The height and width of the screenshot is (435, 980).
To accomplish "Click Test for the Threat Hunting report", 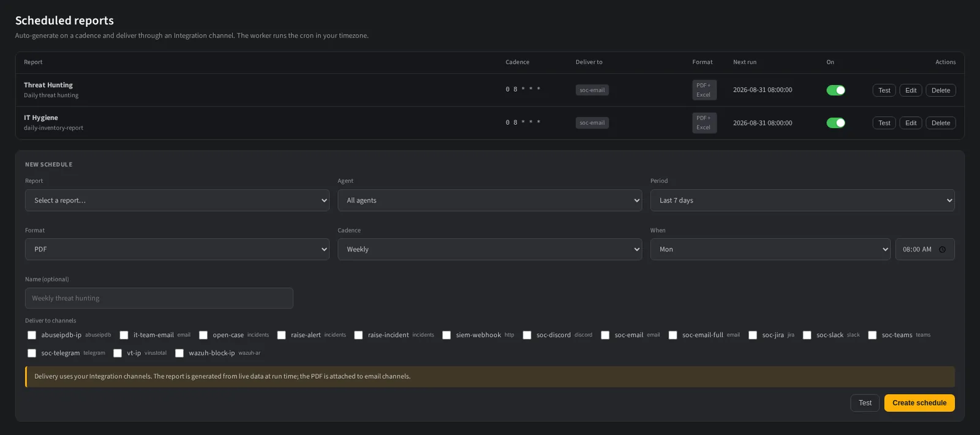I will tap(884, 90).
